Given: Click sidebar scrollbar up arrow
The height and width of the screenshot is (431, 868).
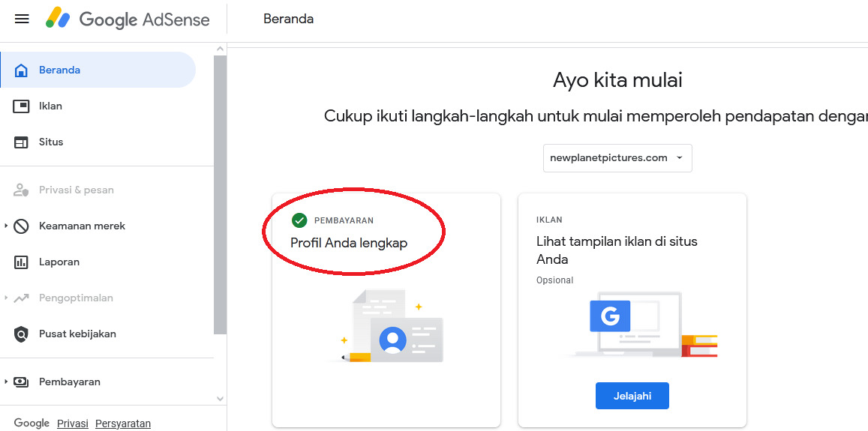Looking at the screenshot, I should [x=220, y=49].
